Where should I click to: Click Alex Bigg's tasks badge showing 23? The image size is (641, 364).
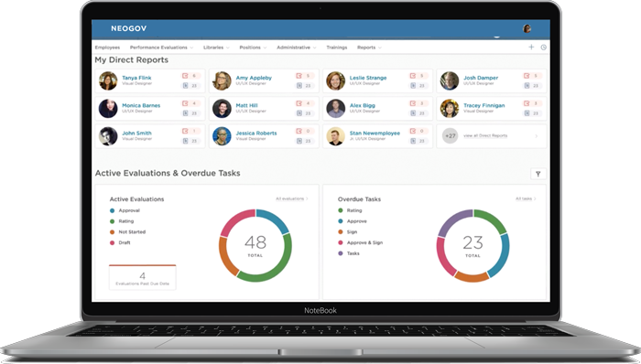(x=418, y=113)
